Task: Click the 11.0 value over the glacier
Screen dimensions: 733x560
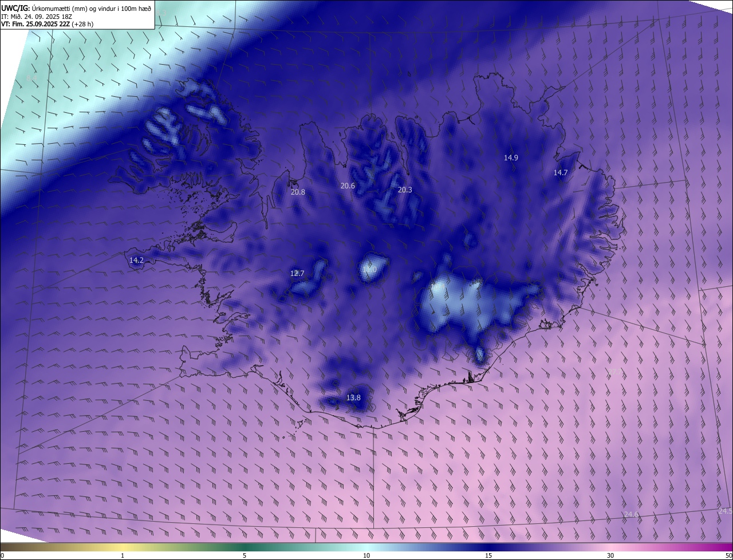Action: [x=369, y=270]
